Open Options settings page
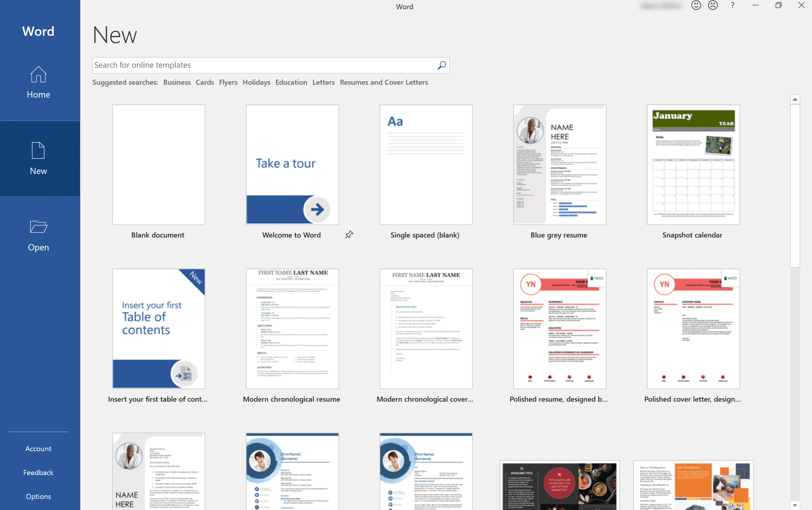The image size is (812, 510). coord(37,496)
